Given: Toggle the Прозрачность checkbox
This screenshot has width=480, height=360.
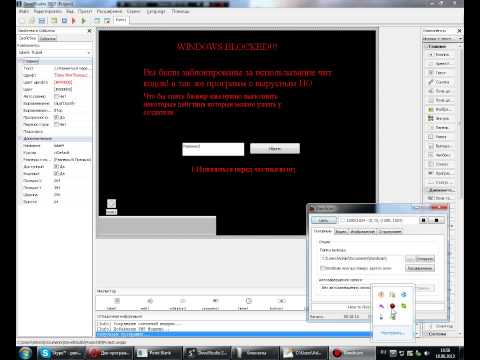Looking at the screenshot, I should 57,117.
